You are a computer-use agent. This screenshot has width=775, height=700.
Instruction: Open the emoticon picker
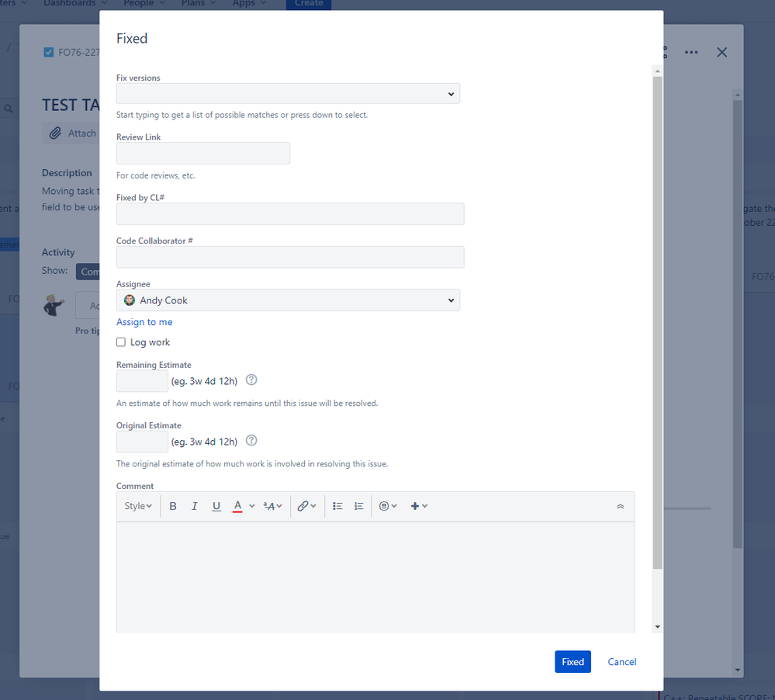[388, 506]
